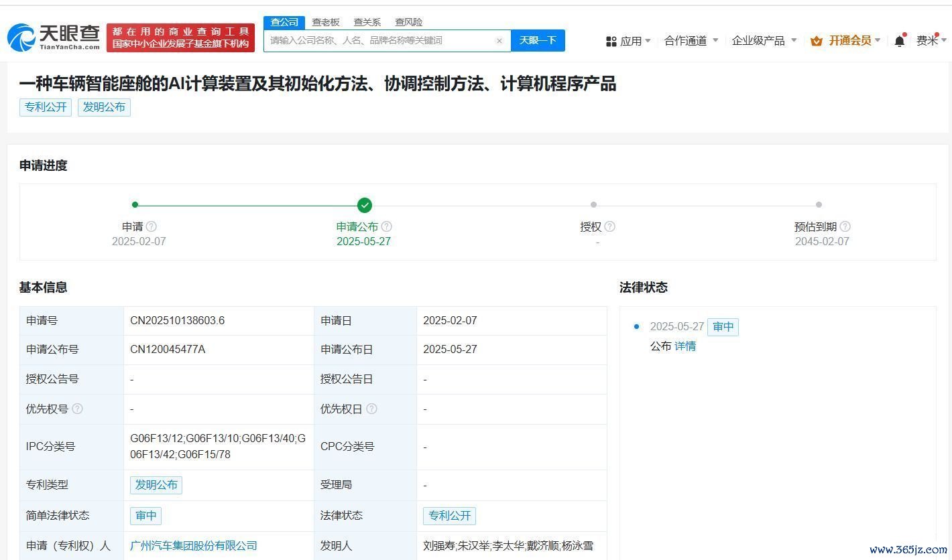
Task: Show help icon next to 优先权号
Action: tap(77, 409)
